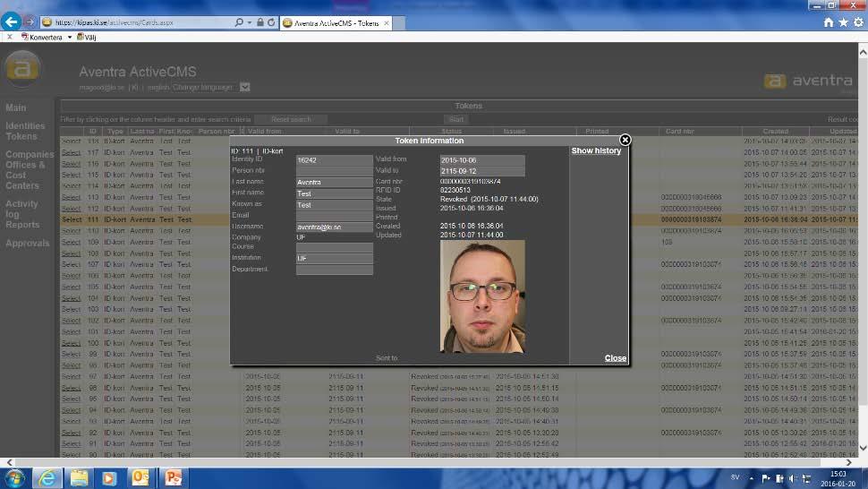Go back with the browser back arrow
The image size is (868, 489).
11,21
